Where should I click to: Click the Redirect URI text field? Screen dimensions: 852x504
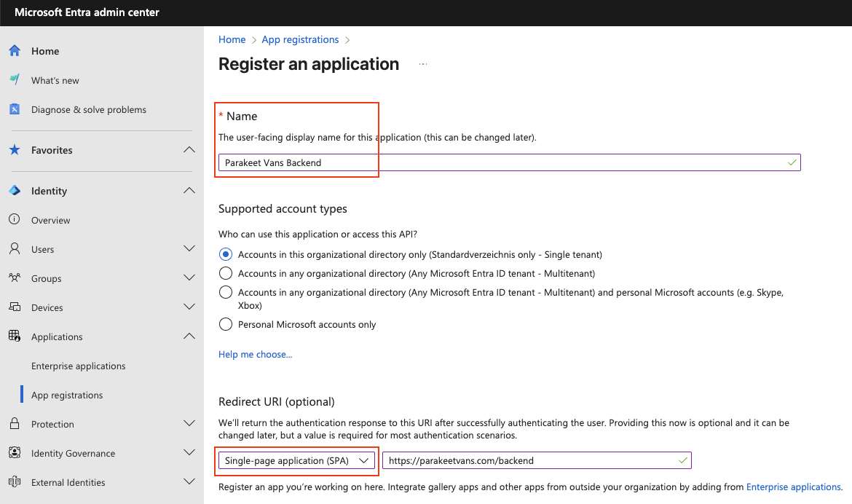pyautogui.click(x=537, y=460)
